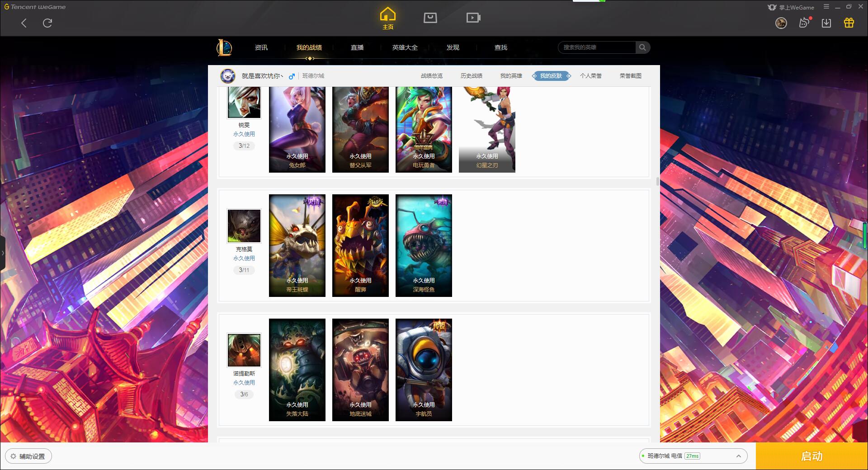
Task: Select 我的皮肤 sub-tab
Action: tap(551, 76)
